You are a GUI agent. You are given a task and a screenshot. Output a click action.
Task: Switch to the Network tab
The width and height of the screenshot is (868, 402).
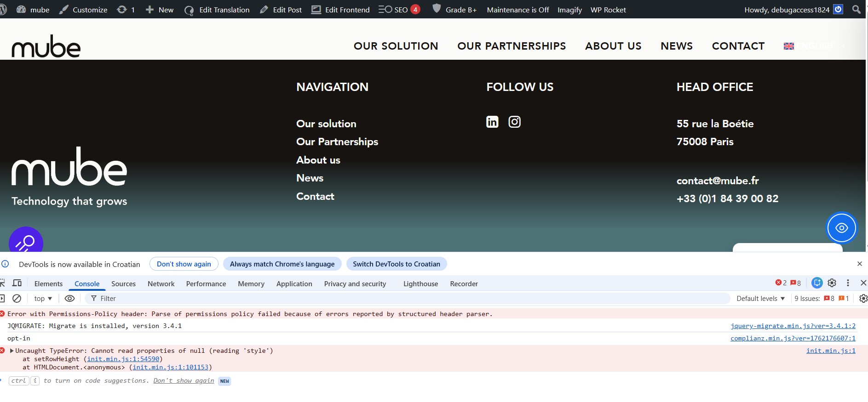tap(161, 284)
